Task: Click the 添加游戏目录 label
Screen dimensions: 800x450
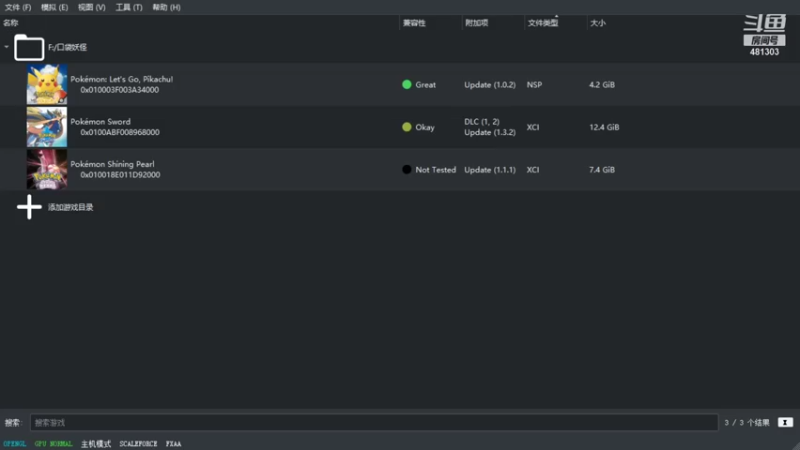Action: [70, 207]
